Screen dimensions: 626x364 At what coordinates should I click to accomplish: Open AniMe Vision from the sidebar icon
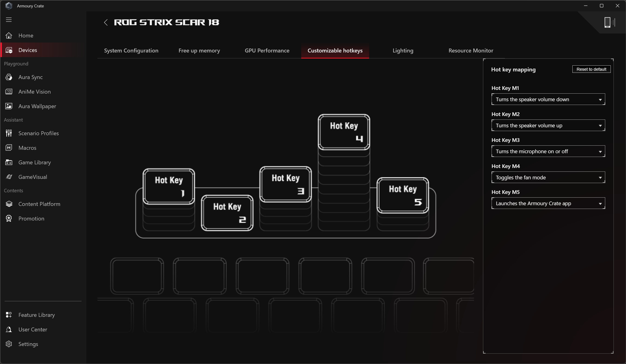(9, 92)
